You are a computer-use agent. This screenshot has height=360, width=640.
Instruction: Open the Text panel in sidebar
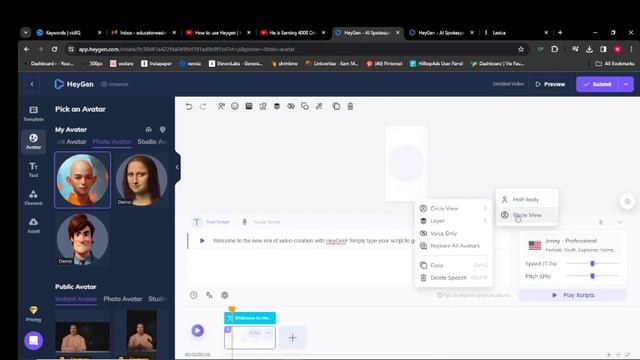(x=33, y=169)
